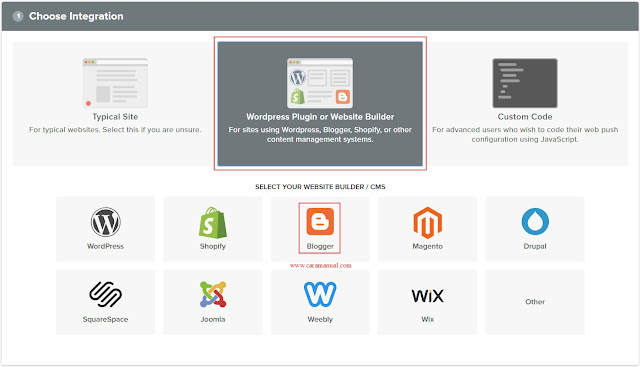The height and width of the screenshot is (367, 640).
Task: Click 'For sites using Wordpress, Blogger' description
Action: point(320,134)
